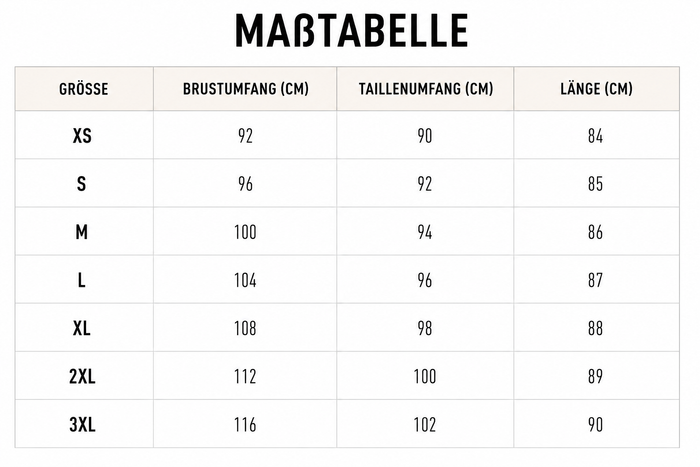Click the XS size row label
This screenshot has height=467, width=700.
pyautogui.click(x=82, y=136)
